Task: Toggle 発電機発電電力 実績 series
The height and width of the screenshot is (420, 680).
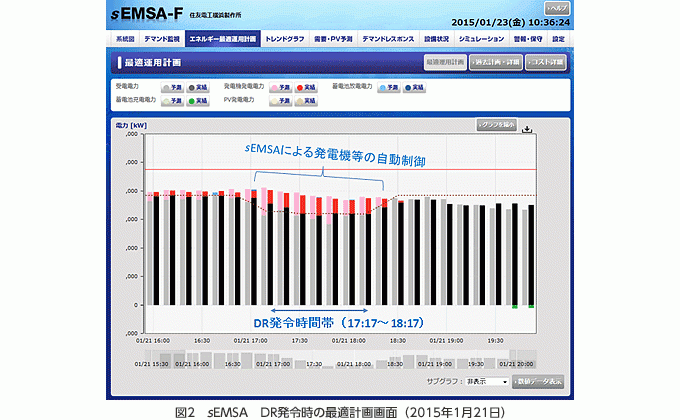Action: tap(306, 88)
